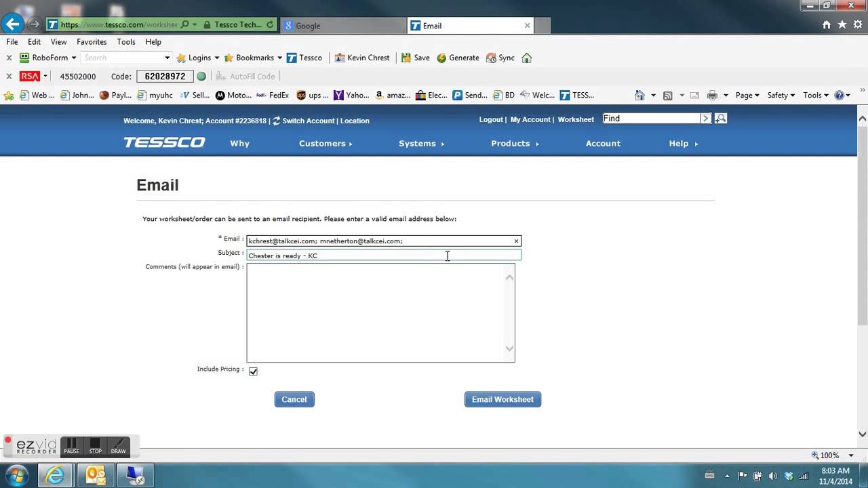Open the zoom level 100% dropdown
The width and height of the screenshot is (868, 488).
pyautogui.click(x=851, y=455)
